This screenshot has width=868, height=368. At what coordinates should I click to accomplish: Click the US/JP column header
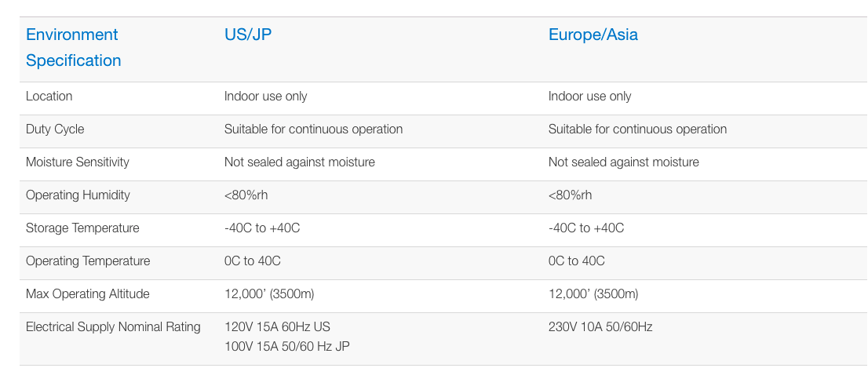pos(248,35)
